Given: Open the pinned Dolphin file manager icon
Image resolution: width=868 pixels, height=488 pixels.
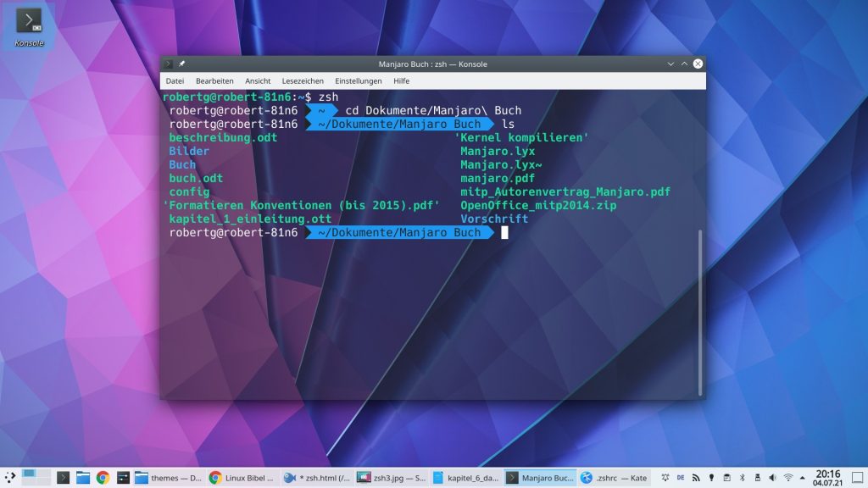Looking at the screenshot, I should pyautogui.click(x=83, y=478).
